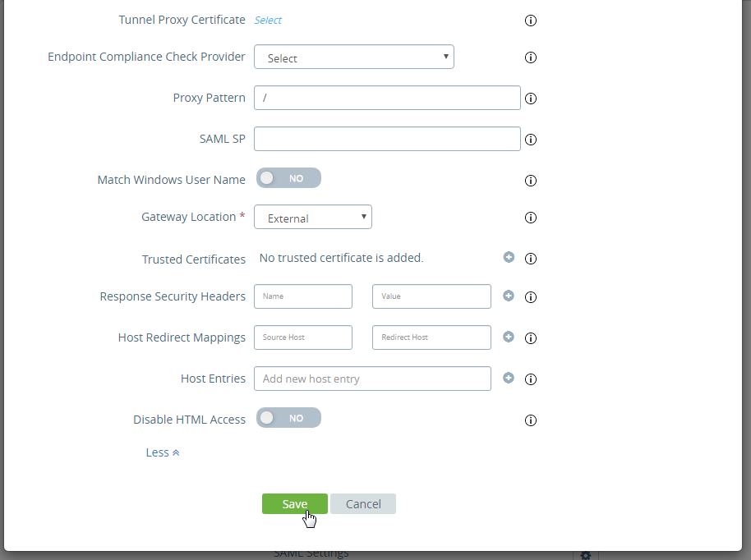Click Cancel button
The image size is (751, 560).
point(363,504)
